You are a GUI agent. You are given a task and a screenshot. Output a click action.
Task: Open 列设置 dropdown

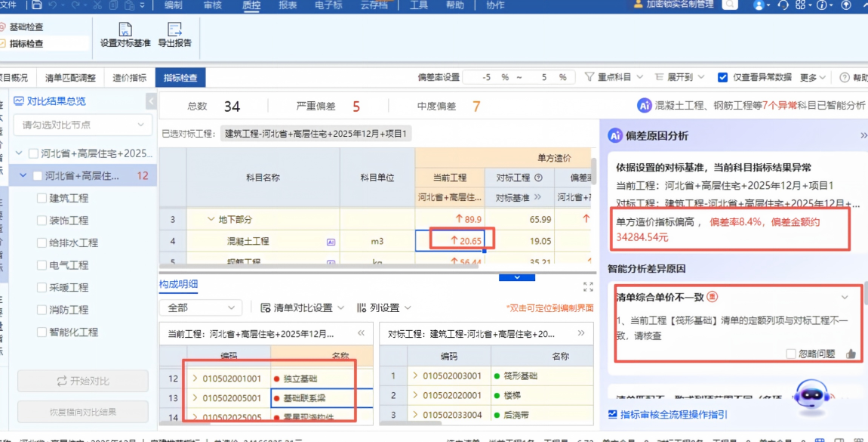383,308
